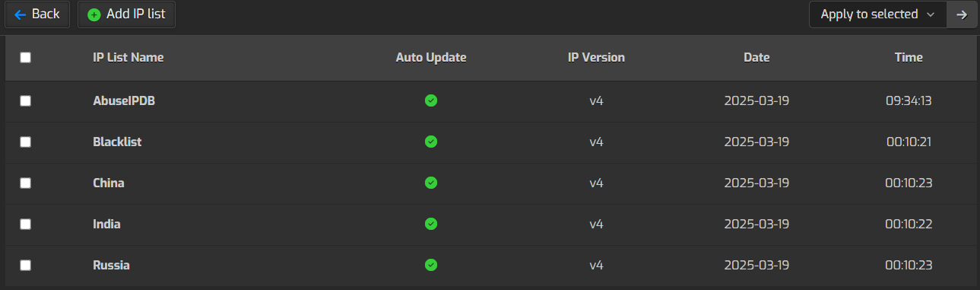Go back using the Back button
980x290 pixels.
(37, 14)
